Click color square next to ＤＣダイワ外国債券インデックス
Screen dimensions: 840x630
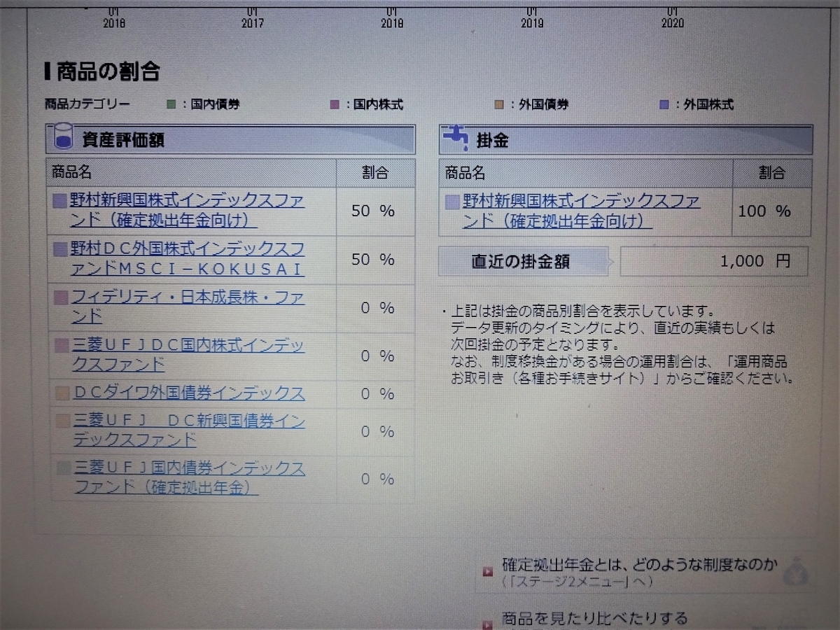click(62, 393)
